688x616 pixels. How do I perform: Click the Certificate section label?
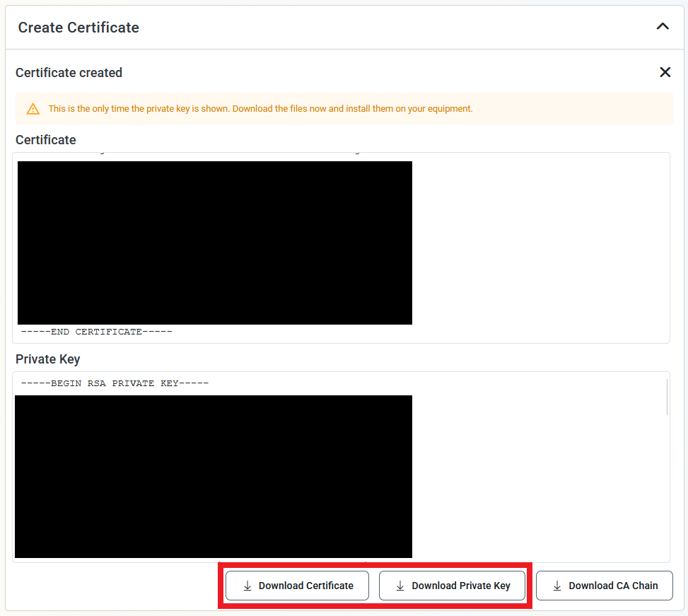(x=46, y=139)
